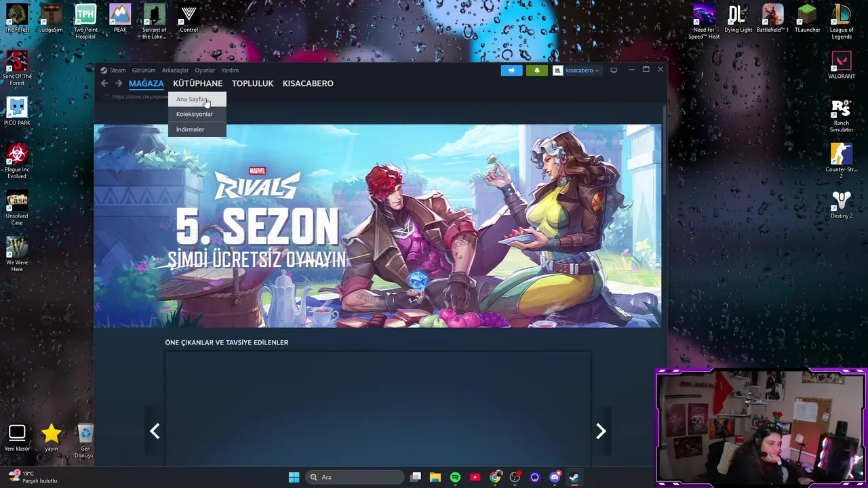Open Marvel Rivals 5. Sezon banner
The height and width of the screenshot is (488, 868).
click(x=377, y=226)
